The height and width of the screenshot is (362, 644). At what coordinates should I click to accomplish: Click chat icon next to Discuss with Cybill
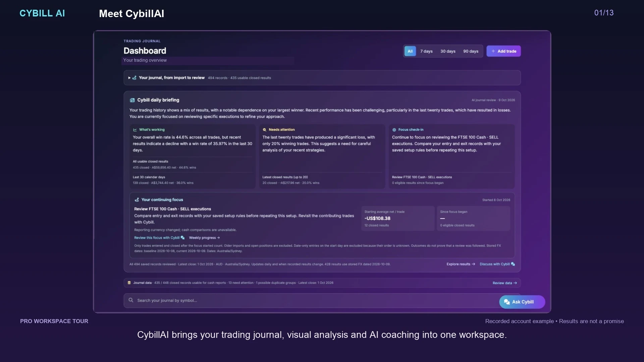tap(513, 264)
